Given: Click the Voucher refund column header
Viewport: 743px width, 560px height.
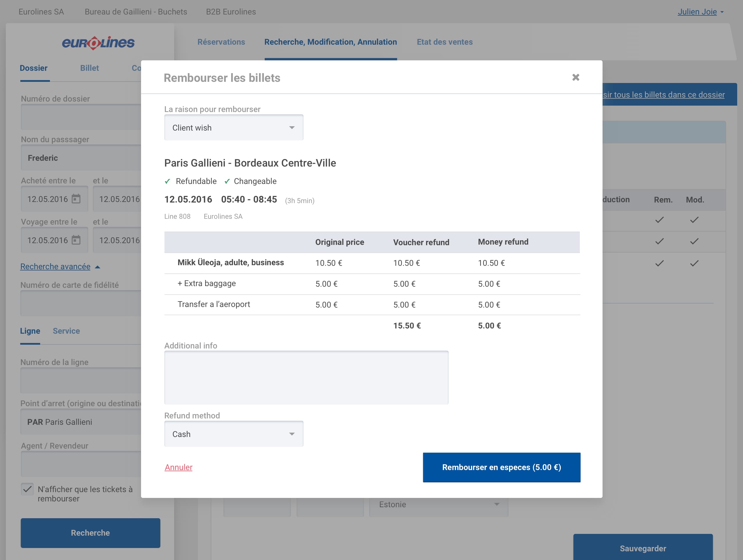Looking at the screenshot, I should [x=421, y=242].
